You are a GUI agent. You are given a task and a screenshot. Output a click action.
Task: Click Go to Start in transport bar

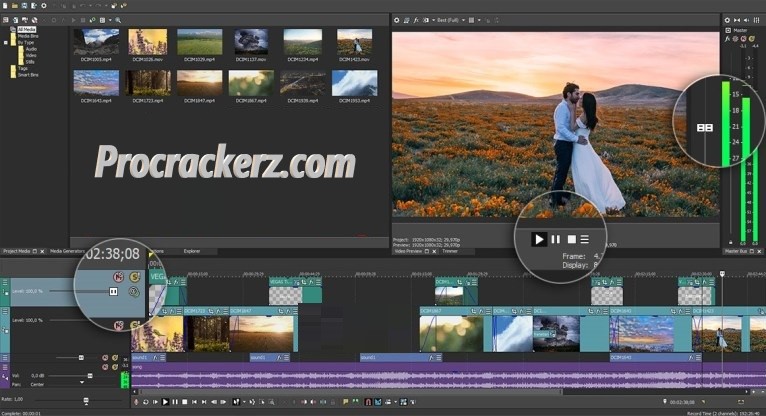click(x=194, y=402)
